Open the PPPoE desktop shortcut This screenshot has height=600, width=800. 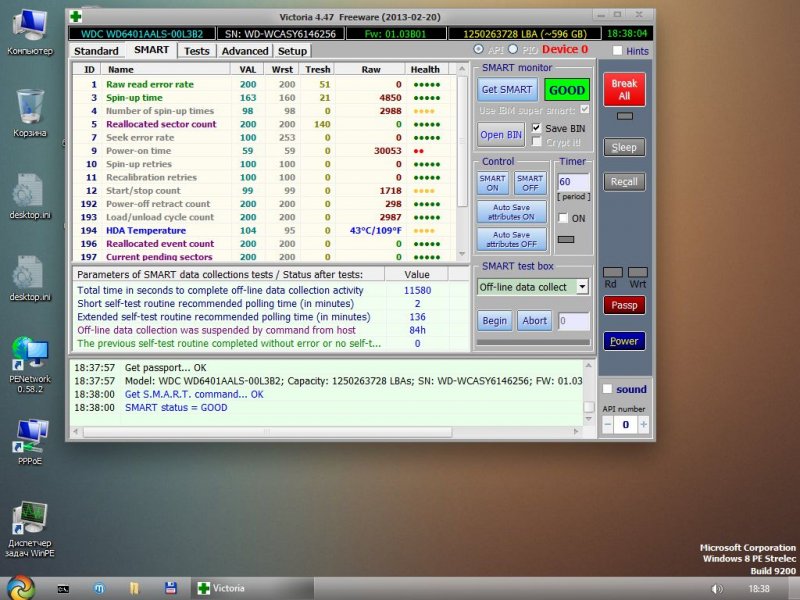pos(30,432)
